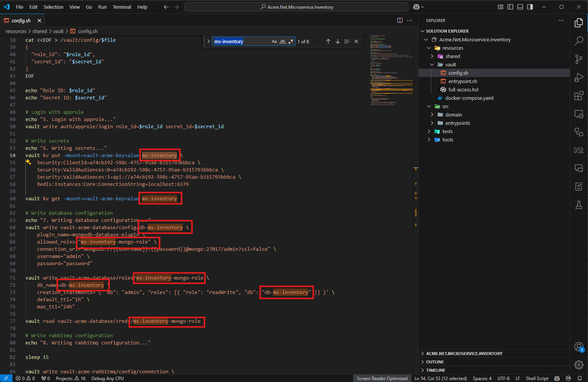This screenshot has height=382, width=588.
Task: Open the Accounts menu icon
Action: click(579, 347)
